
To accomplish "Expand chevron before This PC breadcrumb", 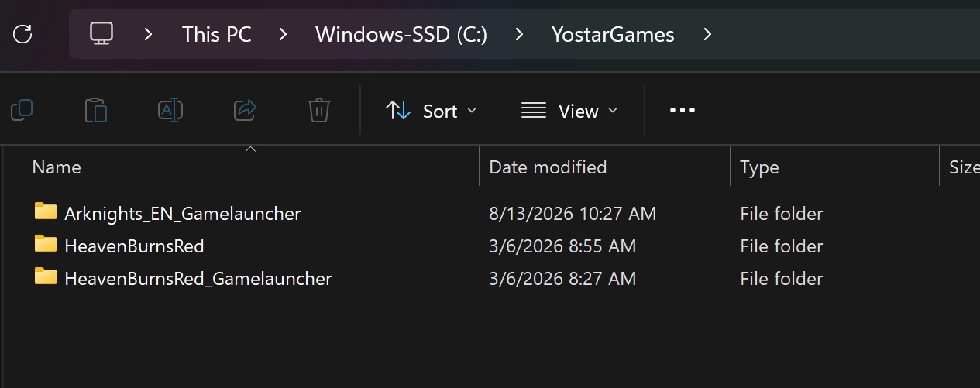I will click(148, 35).
